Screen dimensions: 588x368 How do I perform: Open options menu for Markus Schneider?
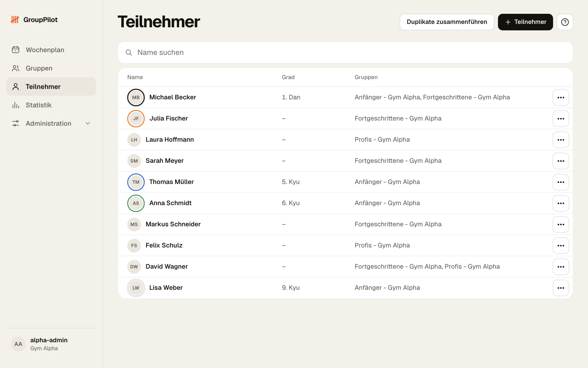tap(561, 224)
